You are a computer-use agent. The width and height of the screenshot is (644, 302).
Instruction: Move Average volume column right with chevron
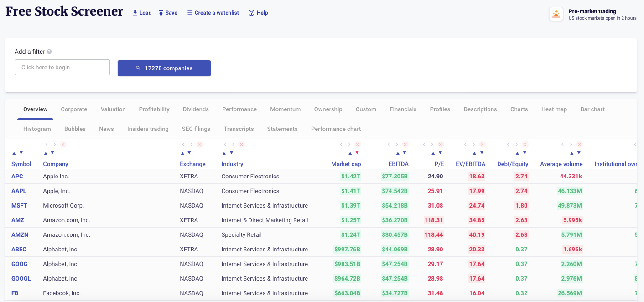[571, 144]
